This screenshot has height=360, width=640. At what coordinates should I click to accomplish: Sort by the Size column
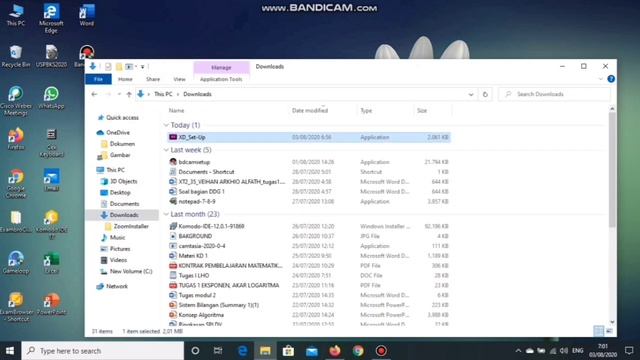click(x=422, y=111)
